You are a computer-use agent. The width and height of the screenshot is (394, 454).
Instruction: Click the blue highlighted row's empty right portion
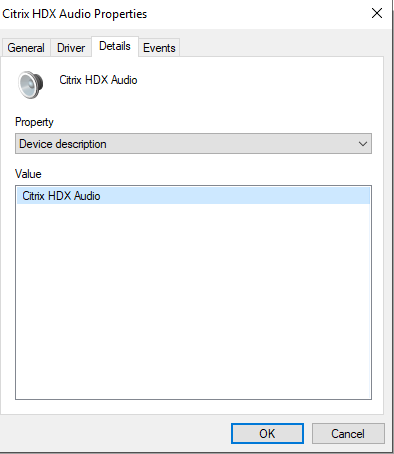235,196
